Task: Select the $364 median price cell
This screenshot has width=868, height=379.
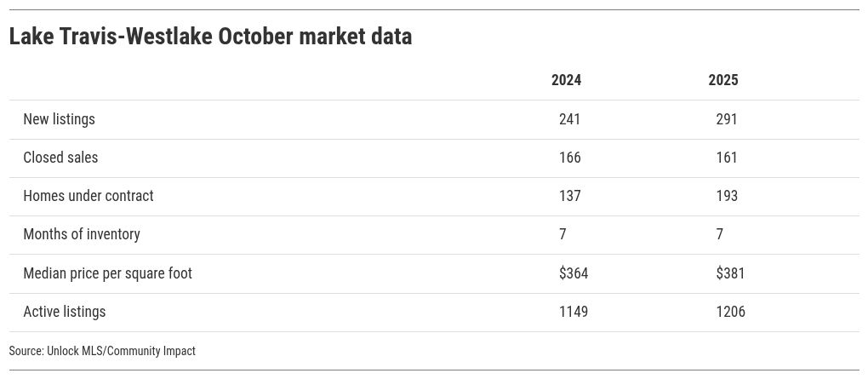Action: point(574,273)
